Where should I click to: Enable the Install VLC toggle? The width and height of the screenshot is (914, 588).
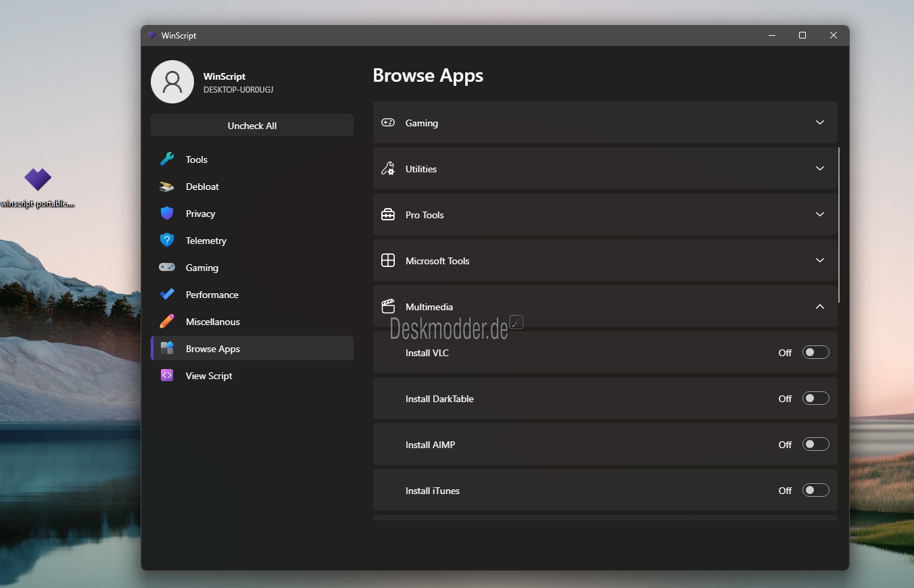click(x=815, y=352)
